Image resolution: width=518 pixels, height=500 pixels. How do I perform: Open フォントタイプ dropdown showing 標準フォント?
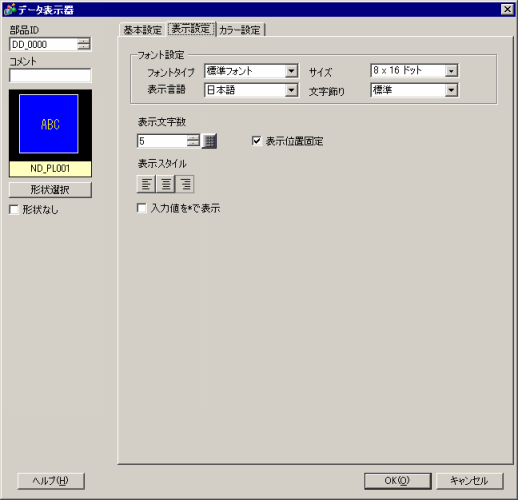pos(251,71)
